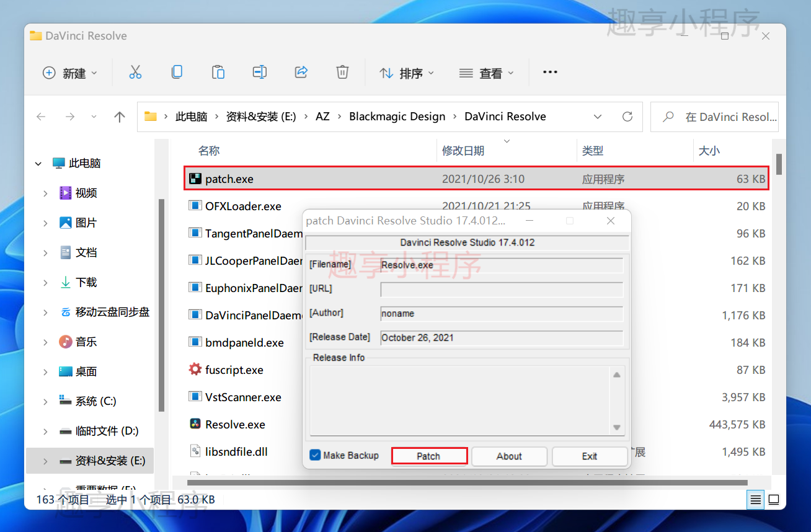
Task: Click the Delete trash can icon
Action: tap(342, 73)
